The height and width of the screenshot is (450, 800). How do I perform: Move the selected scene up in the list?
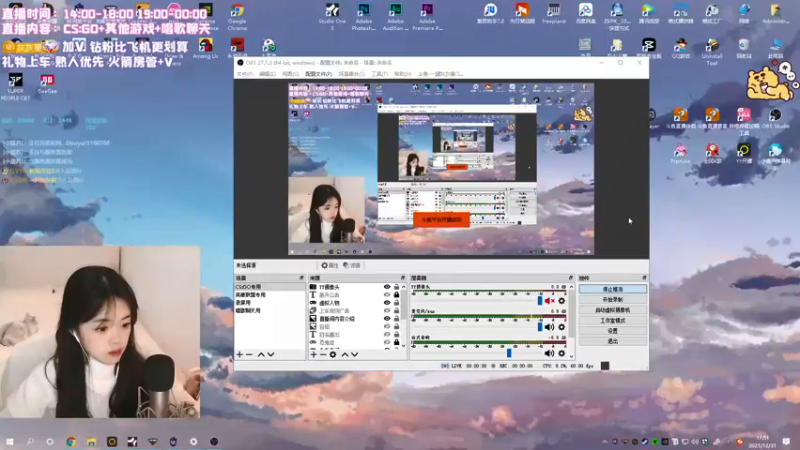coord(261,354)
